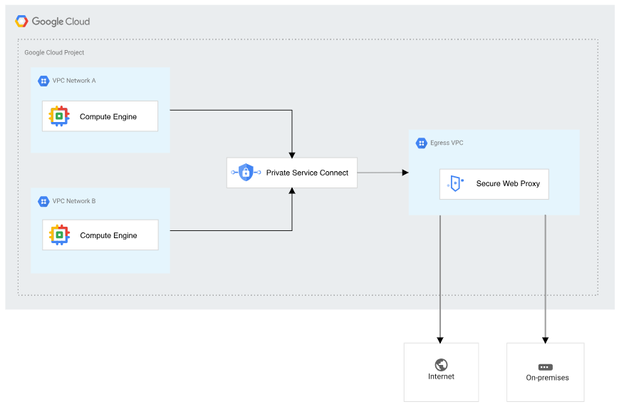The width and height of the screenshot is (624, 410).
Task: Click the VPC Network B hexagon icon
Action: (43, 201)
